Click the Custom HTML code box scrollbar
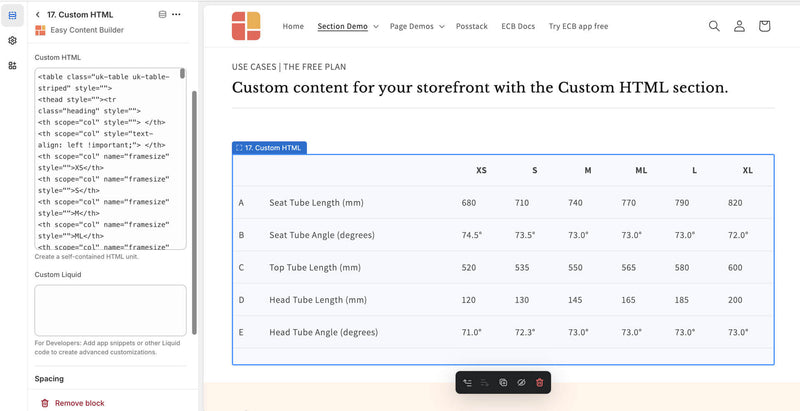Image resolution: width=800 pixels, height=411 pixels. pyautogui.click(x=183, y=74)
